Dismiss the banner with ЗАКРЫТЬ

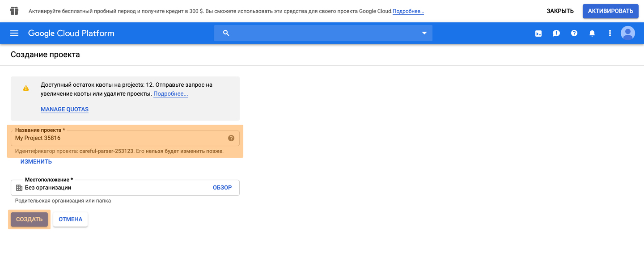560,11
